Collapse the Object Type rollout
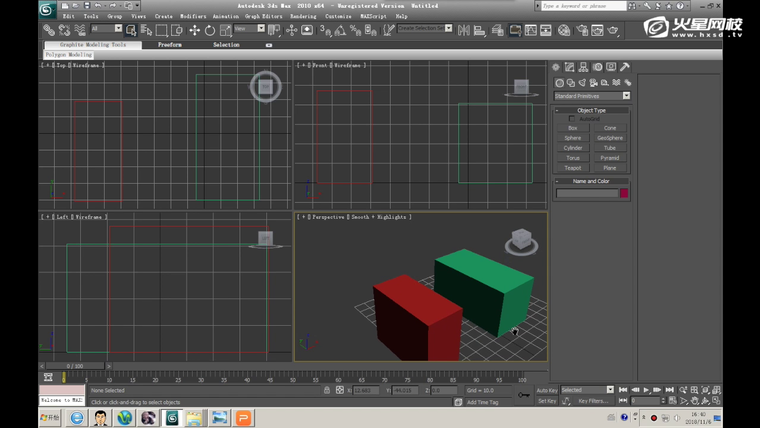Screen dimensions: 760x428 click(592, 110)
